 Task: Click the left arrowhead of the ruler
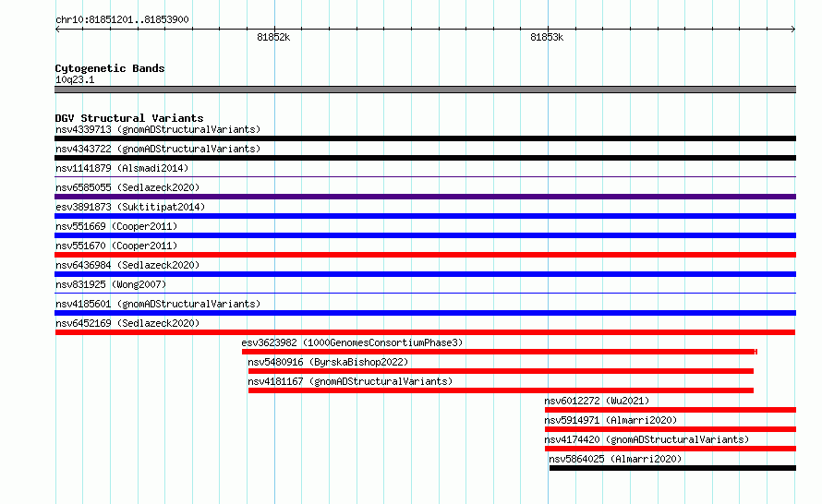click(57, 30)
